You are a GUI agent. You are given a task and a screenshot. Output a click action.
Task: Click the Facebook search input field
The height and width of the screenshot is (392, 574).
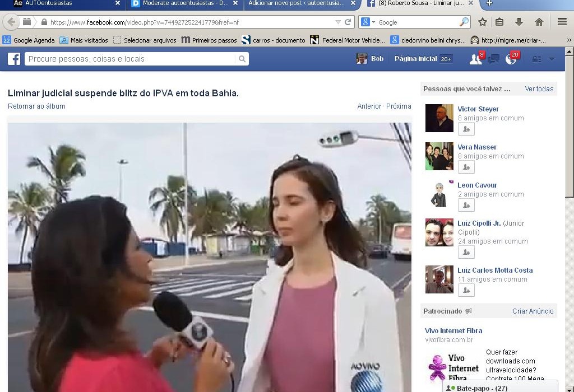132,59
